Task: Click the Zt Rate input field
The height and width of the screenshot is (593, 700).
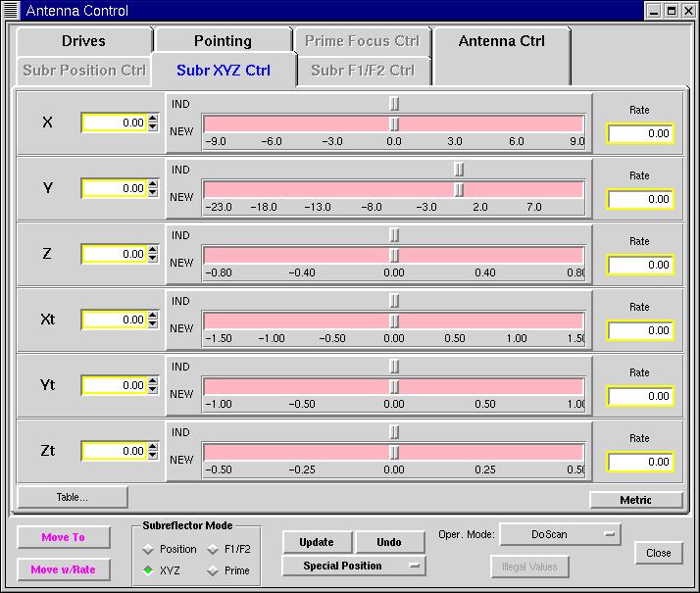Action: 640,462
